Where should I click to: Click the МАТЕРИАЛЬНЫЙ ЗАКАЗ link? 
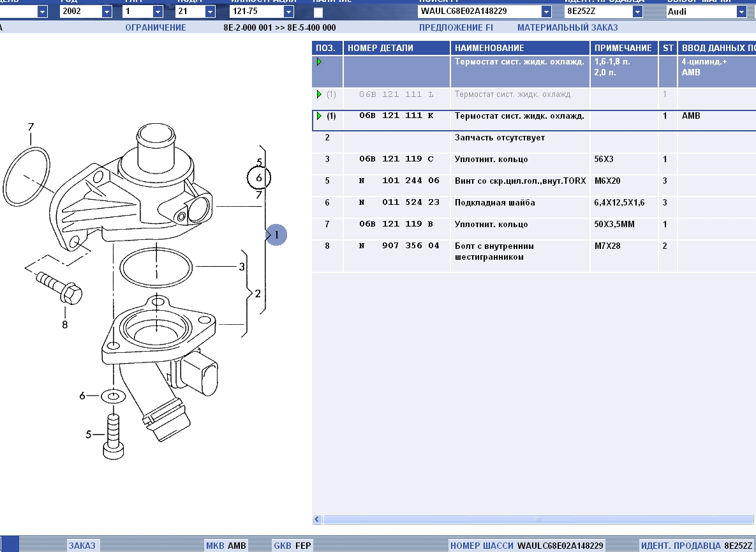point(567,27)
